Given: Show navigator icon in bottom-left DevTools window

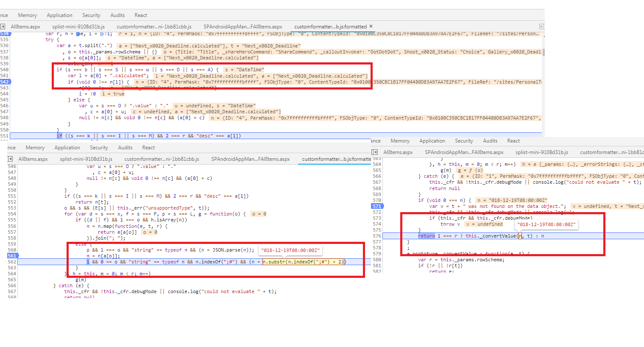Looking at the screenshot, I should point(10,159).
